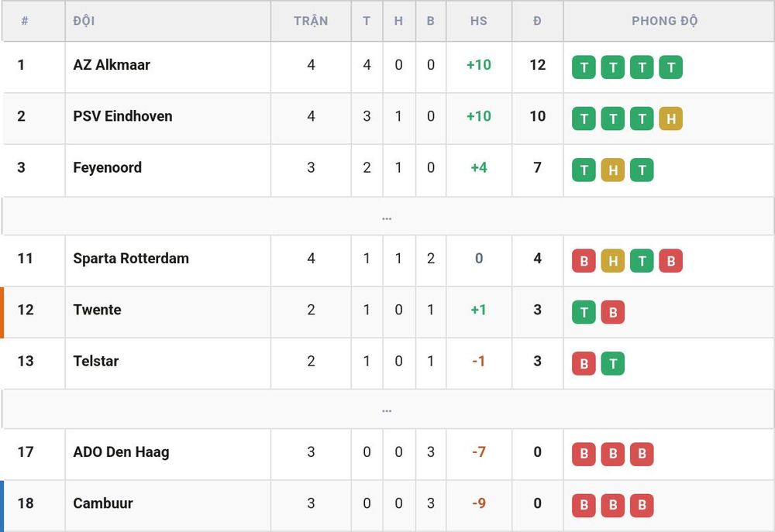The image size is (775, 532).
Task: Select the Twente row orange marker
Action: 2,312
